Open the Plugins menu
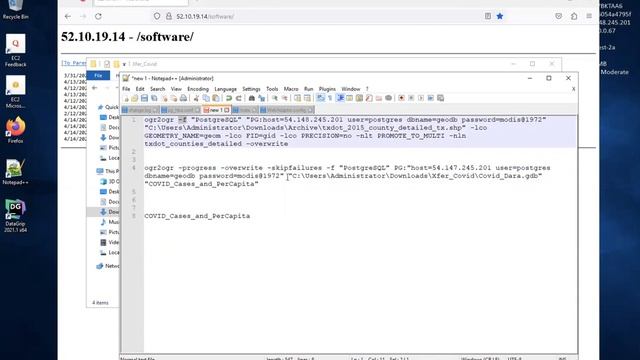This screenshot has width=640, height=360. [327, 89]
